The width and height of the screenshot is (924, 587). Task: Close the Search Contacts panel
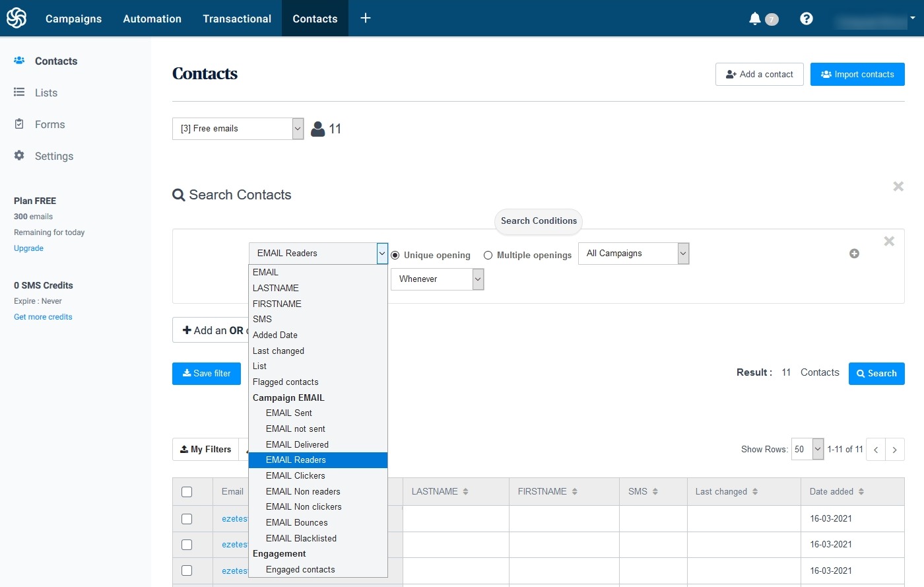tap(898, 187)
